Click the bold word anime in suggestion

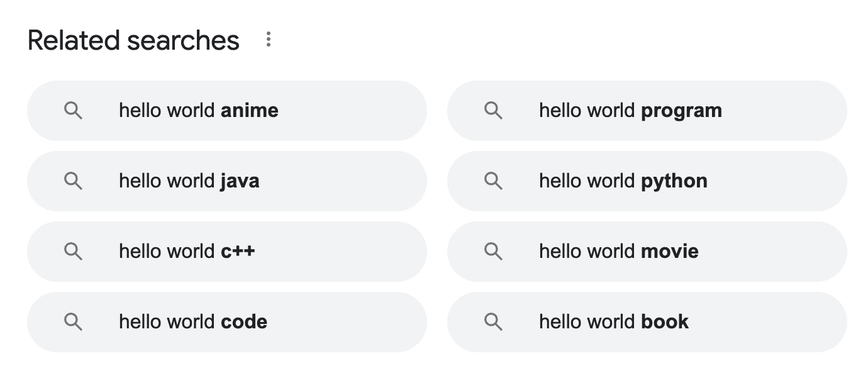point(250,111)
